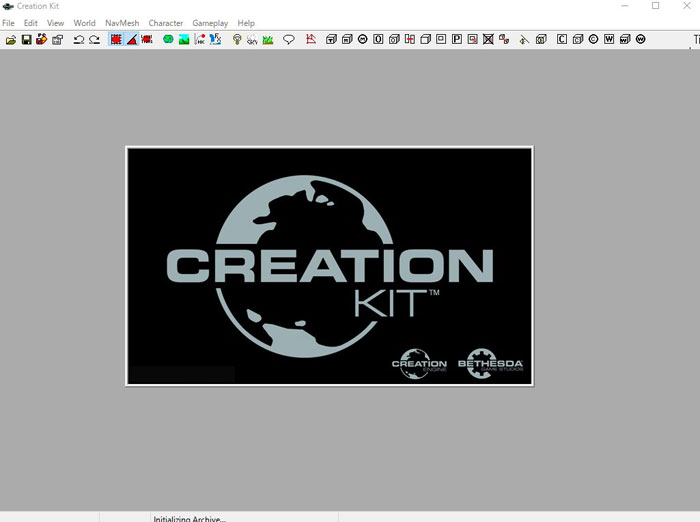Maximize the Creation Kit window
Viewport: 700px width, 522px height.
655,6
